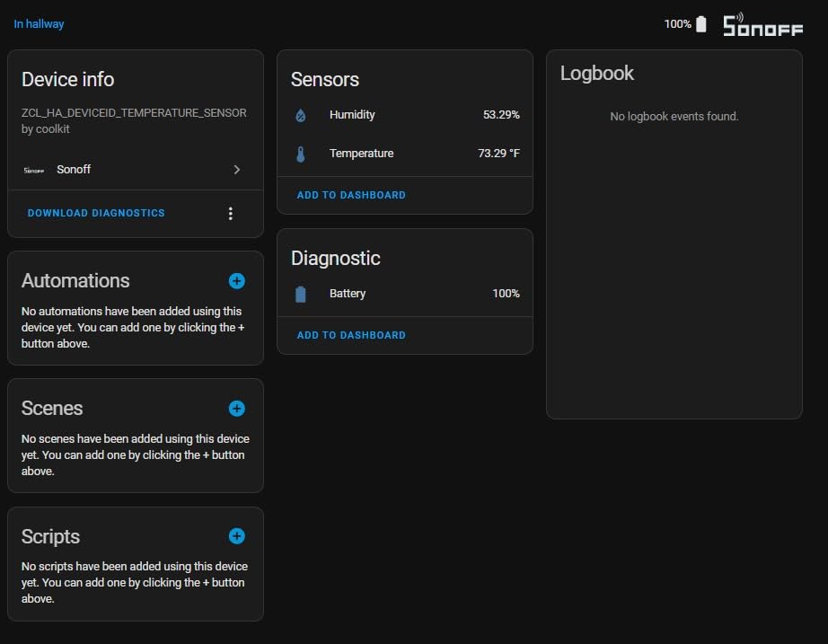The height and width of the screenshot is (644, 828).
Task: Add a new script with plus icon
Action: click(236, 536)
